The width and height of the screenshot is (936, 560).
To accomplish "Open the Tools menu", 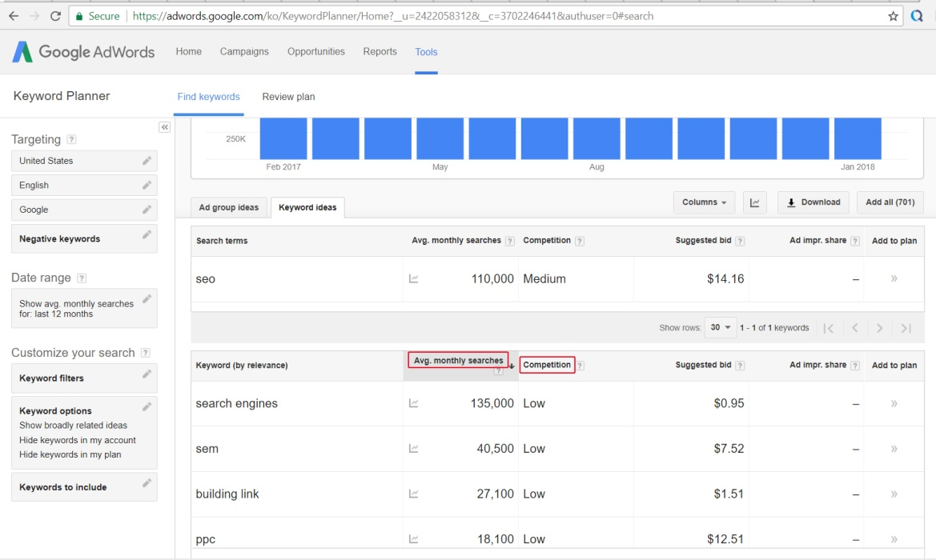I will click(426, 52).
